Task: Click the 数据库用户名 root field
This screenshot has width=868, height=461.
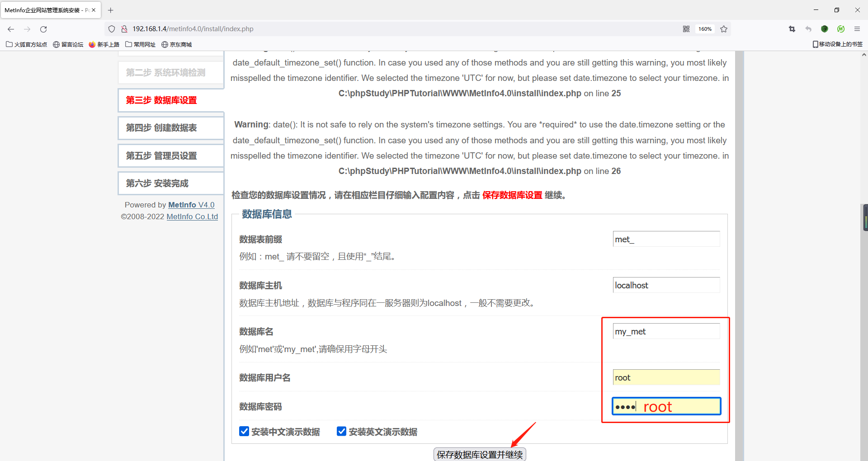Action: [x=666, y=377]
